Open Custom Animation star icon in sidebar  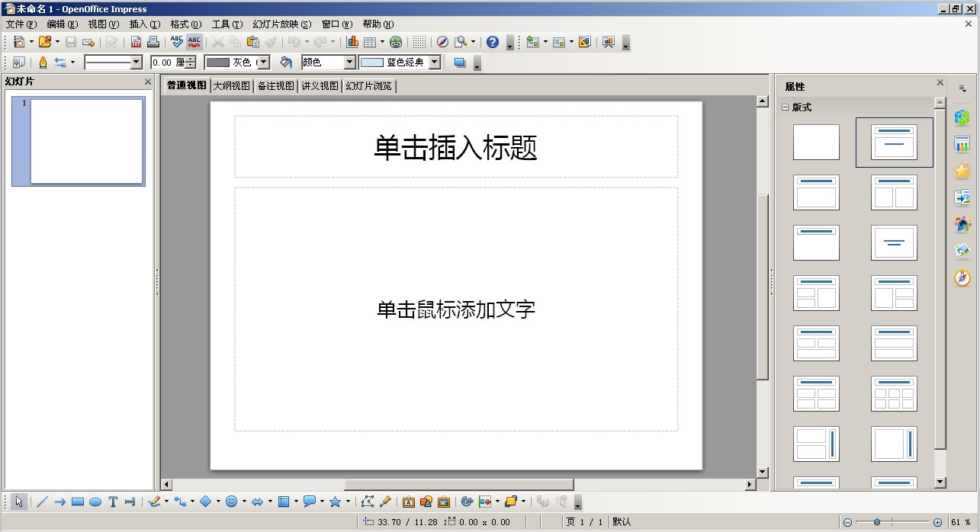point(962,171)
